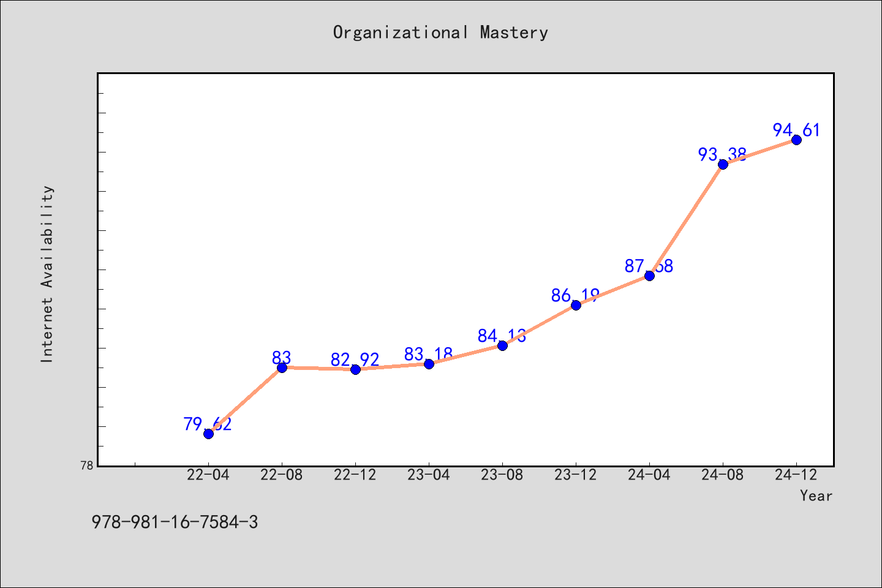Click the '94.61' value label
The image size is (882, 588).
(796, 130)
